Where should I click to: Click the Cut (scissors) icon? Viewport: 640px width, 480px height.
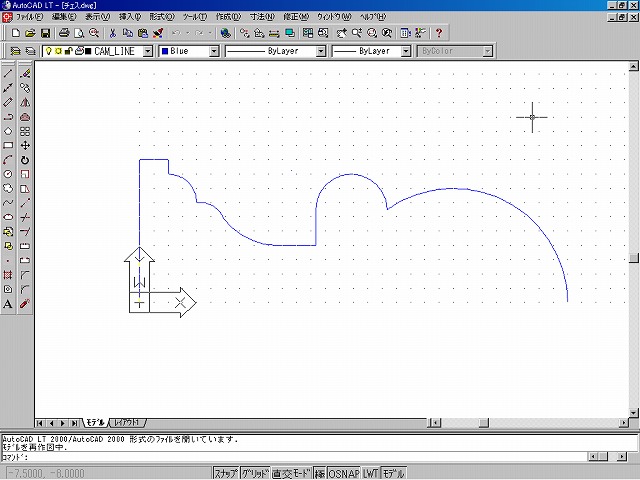[x=113, y=33]
